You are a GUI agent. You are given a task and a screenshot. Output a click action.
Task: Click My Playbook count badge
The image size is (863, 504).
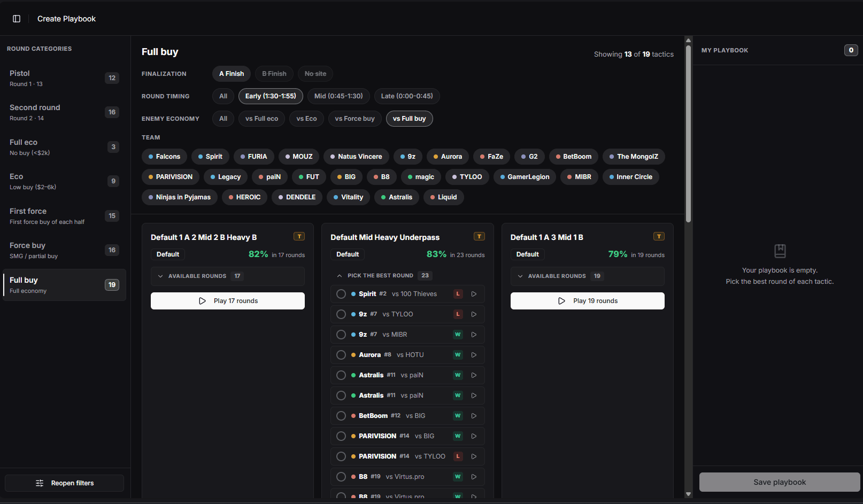point(851,50)
